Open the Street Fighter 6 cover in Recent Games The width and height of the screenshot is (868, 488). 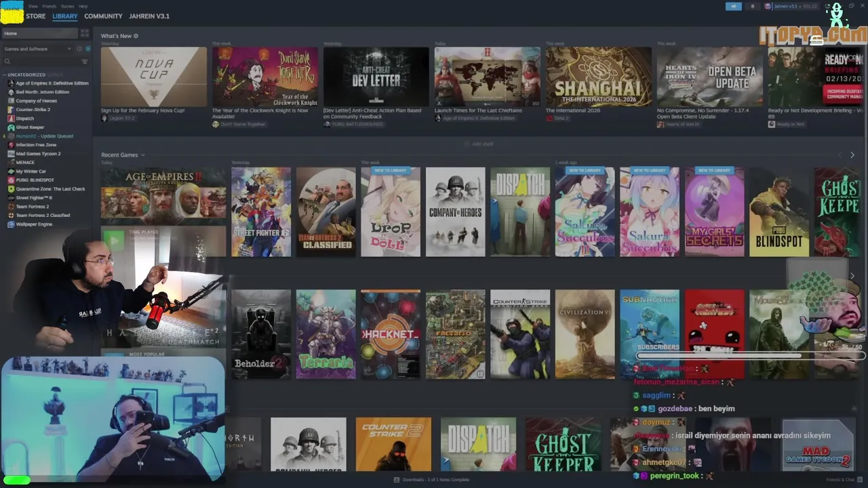point(261,212)
